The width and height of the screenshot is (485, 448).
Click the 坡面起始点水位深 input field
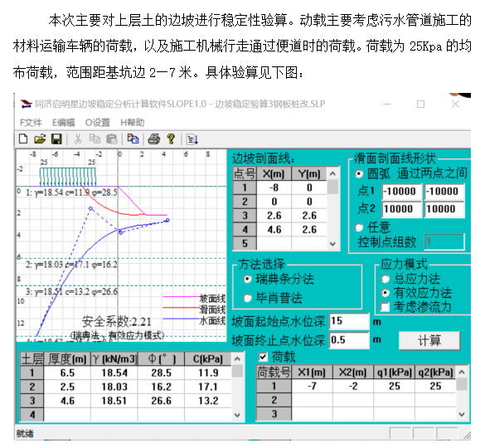(349, 321)
